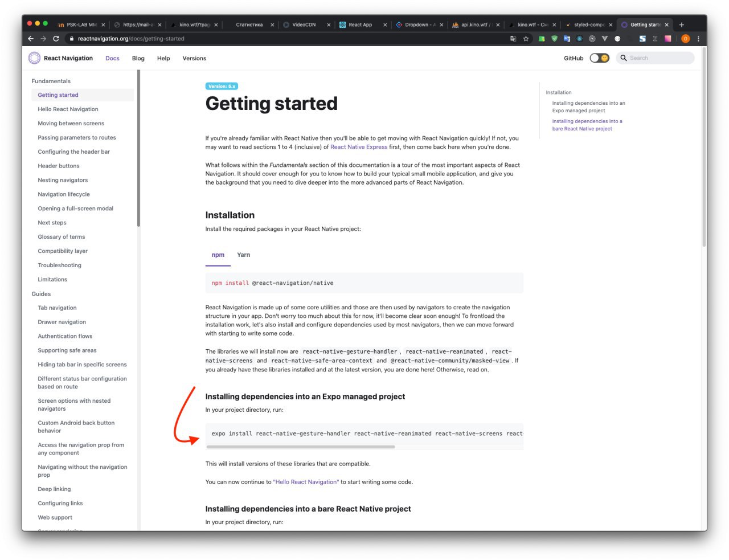Image resolution: width=729 pixels, height=560 pixels.
Task: Click the sidebar vertical scrollbar
Action: point(138,148)
